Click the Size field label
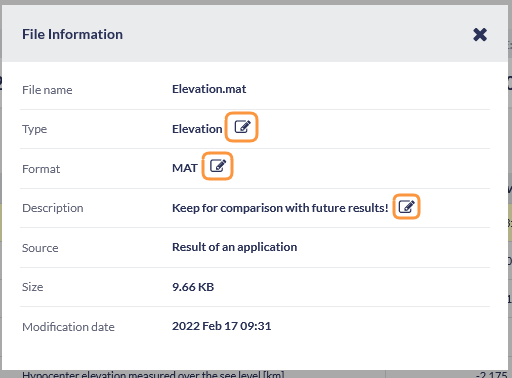Viewport: 512px width, 378px height. (x=32, y=287)
